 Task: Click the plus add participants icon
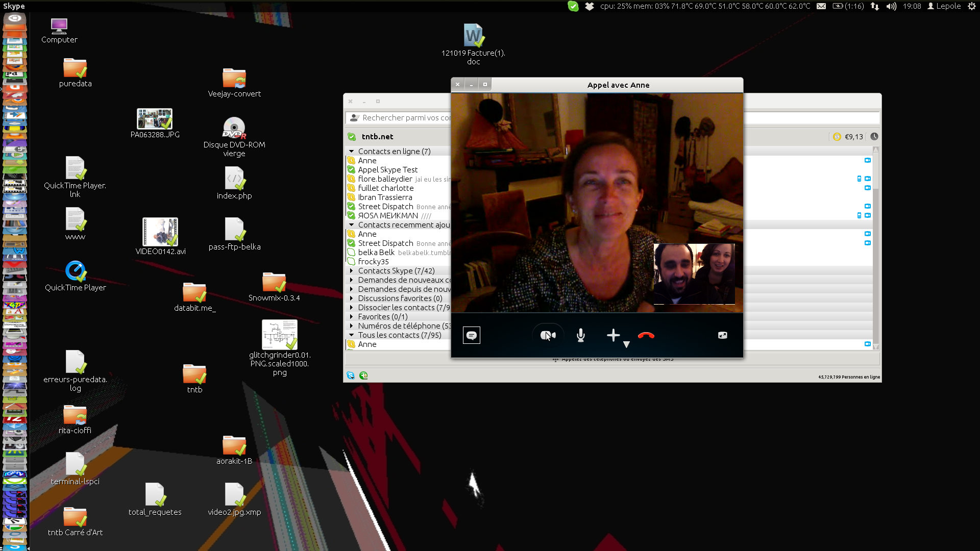pyautogui.click(x=613, y=335)
